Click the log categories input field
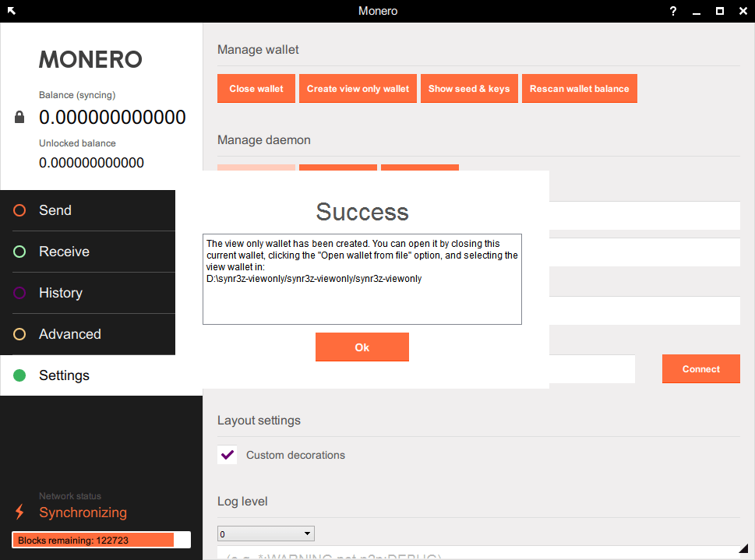Viewport: 755px width, 560px height. pyautogui.click(x=478, y=553)
